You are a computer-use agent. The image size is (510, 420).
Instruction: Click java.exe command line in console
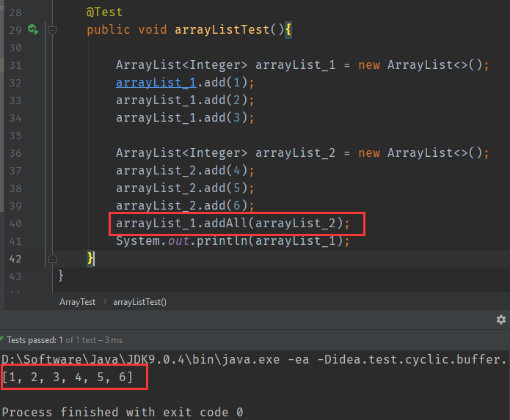(x=255, y=360)
